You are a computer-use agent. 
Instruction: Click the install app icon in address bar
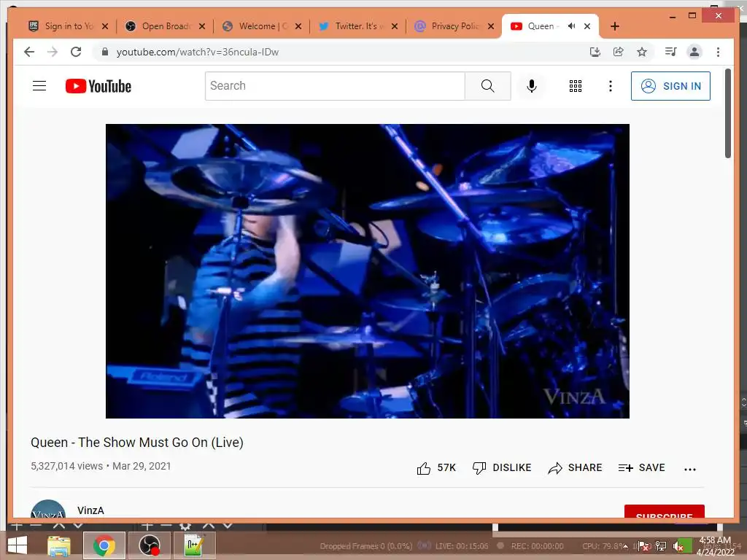(x=595, y=52)
